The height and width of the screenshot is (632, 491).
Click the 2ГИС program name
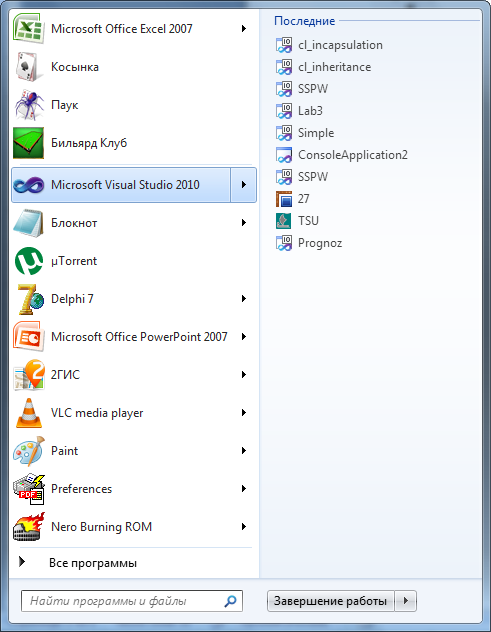(x=65, y=375)
